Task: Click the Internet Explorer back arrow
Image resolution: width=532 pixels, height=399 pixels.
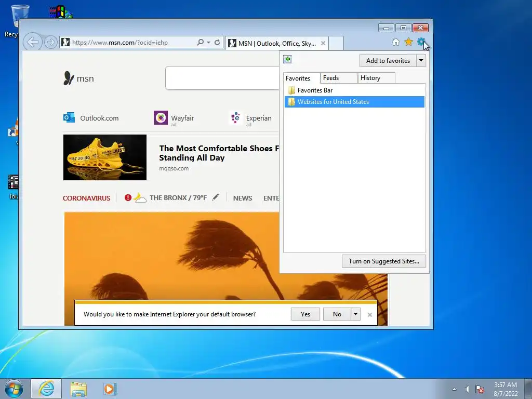Action: click(x=33, y=43)
